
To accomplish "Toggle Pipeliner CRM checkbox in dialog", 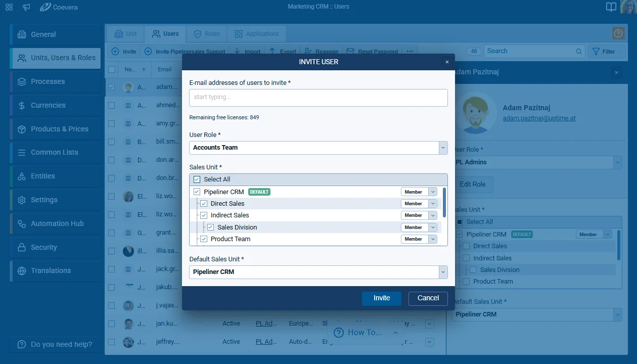I will pos(197,192).
